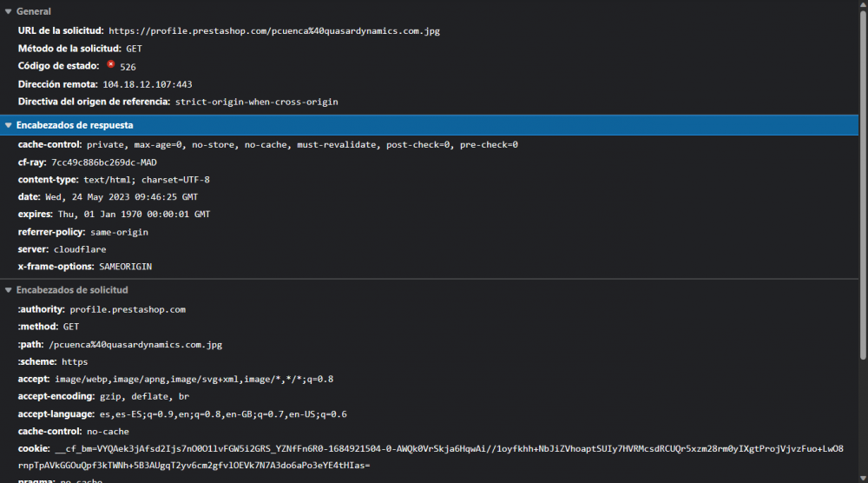Click the red error status code icon
This screenshot has width=868, height=483.
tap(111, 64)
